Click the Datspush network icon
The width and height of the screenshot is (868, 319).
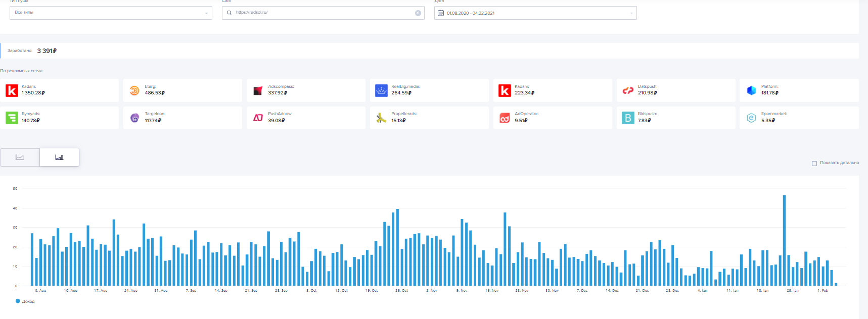coord(628,90)
